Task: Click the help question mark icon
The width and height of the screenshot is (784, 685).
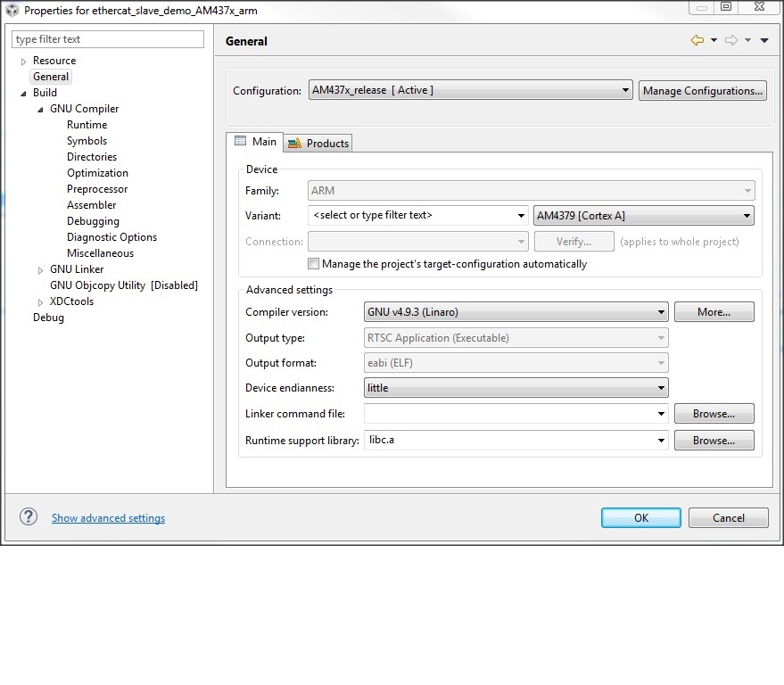Action: coord(29,517)
